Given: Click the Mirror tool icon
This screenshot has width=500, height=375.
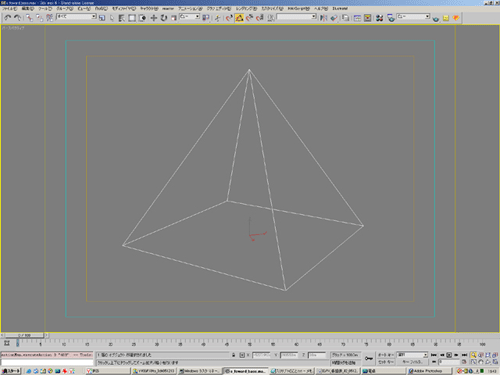Looking at the screenshot, I should click(x=323, y=18).
